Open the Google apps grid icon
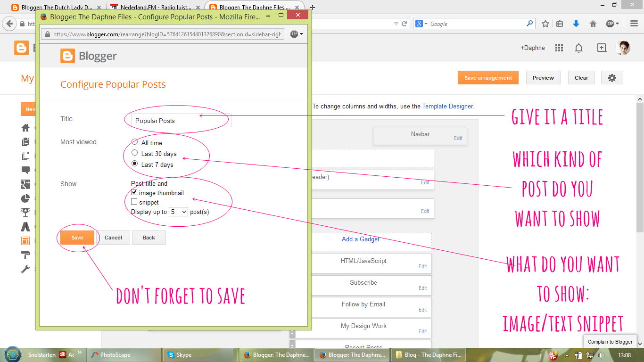The height and width of the screenshot is (362, 644). coord(559,48)
